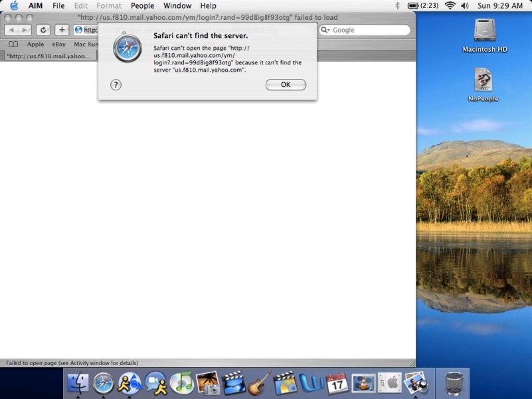This screenshot has width=532, height=399.
Task: Open the People menu
Action: [x=143, y=6]
